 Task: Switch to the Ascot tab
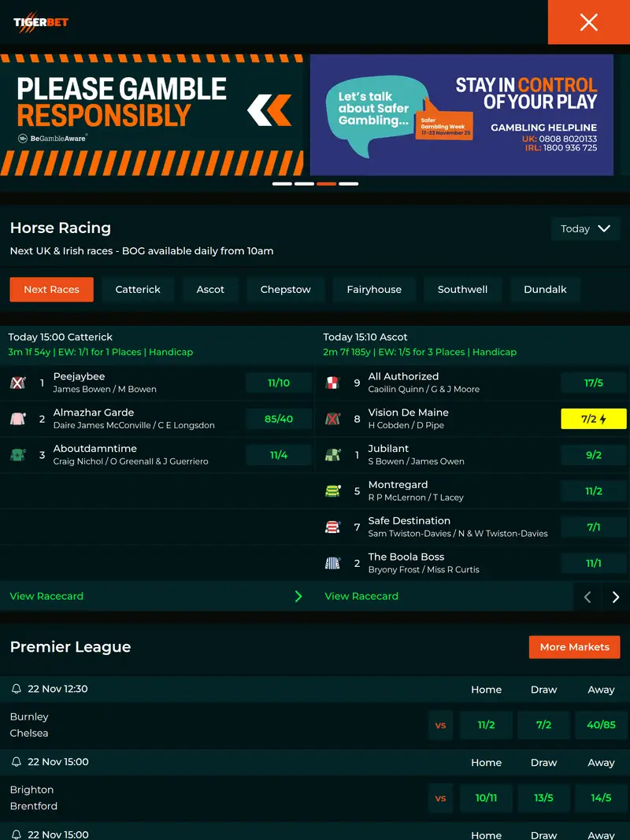point(210,290)
